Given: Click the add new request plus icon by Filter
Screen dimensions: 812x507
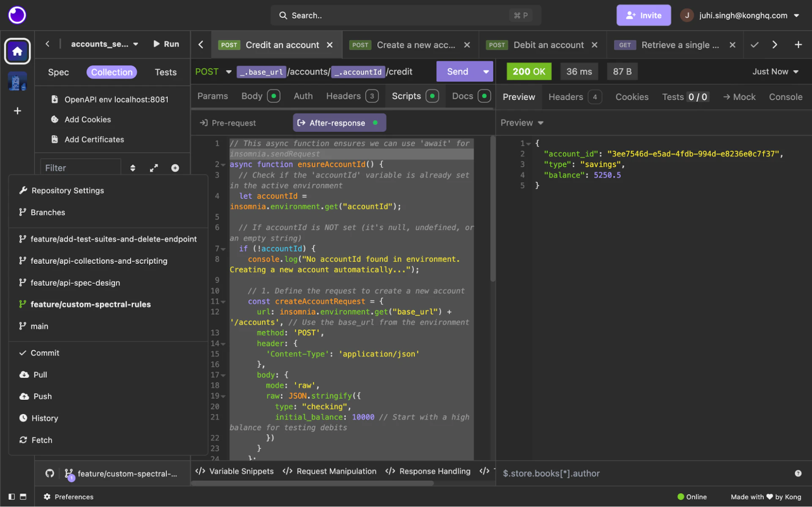Looking at the screenshot, I should point(175,168).
